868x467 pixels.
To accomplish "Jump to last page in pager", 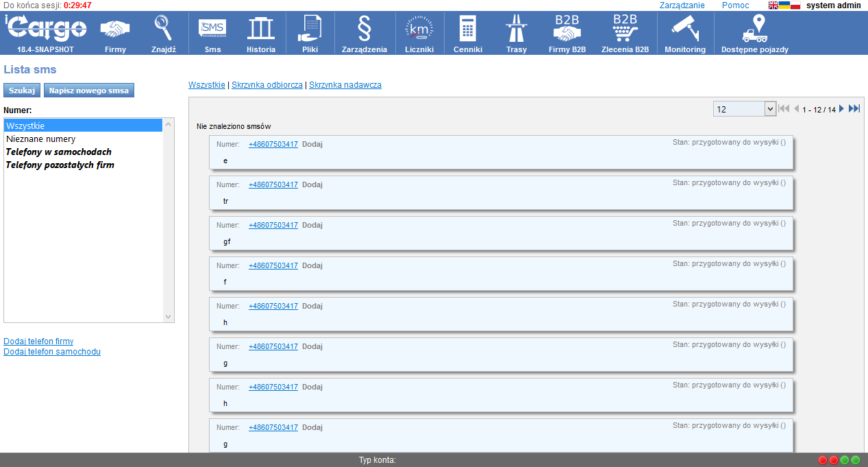I will coord(854,109).
